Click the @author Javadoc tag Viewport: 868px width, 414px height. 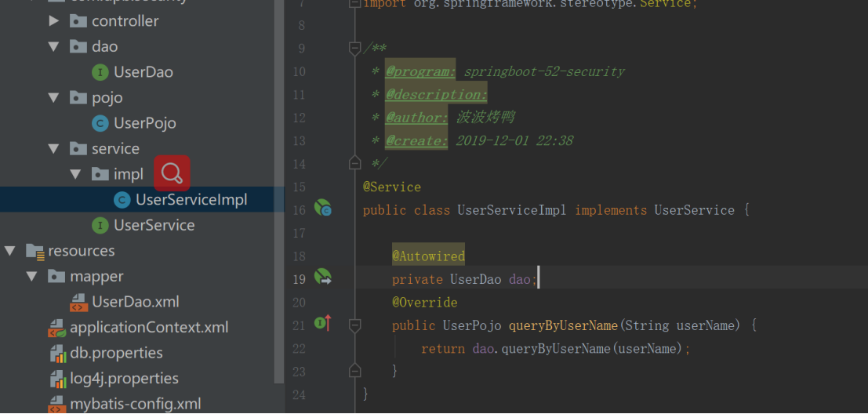tap(416, 118)
